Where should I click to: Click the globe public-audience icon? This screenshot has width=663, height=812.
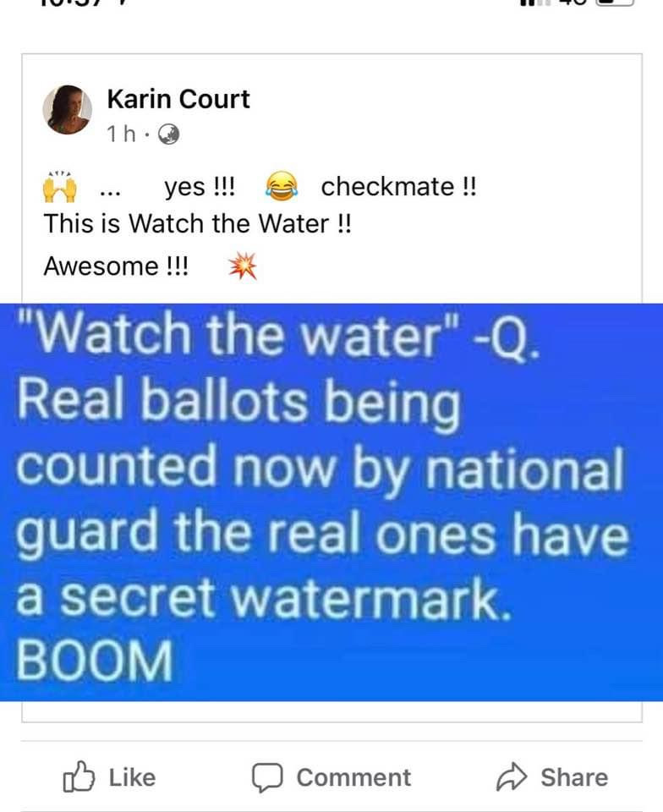click(x=168, y=134)
